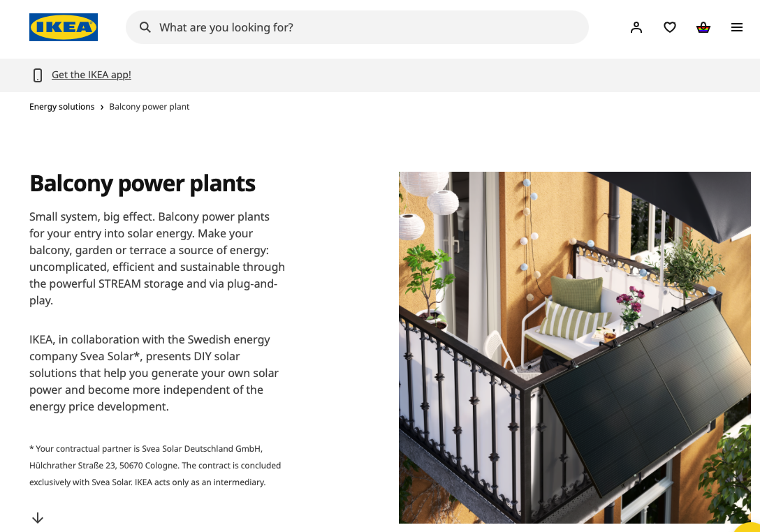Click the paragraph starting "Small system, big effect"
The width and height of the screenshot is (760, 532).
pos(156,258)
